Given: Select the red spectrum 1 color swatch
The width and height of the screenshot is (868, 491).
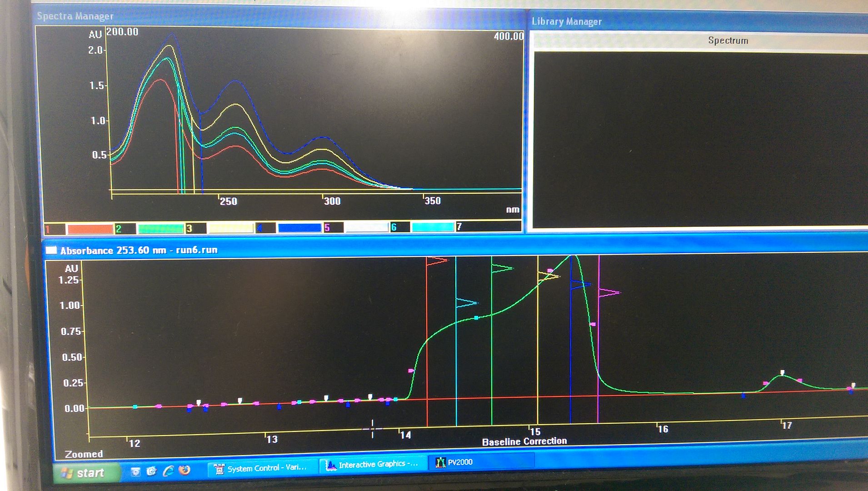Looking at the screenshot, I should click(x=90, y=229).
